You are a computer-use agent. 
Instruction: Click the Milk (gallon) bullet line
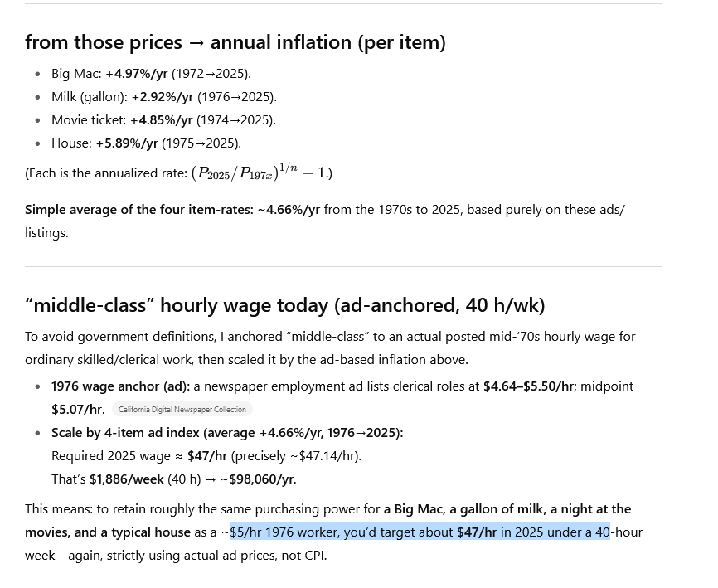164,97
